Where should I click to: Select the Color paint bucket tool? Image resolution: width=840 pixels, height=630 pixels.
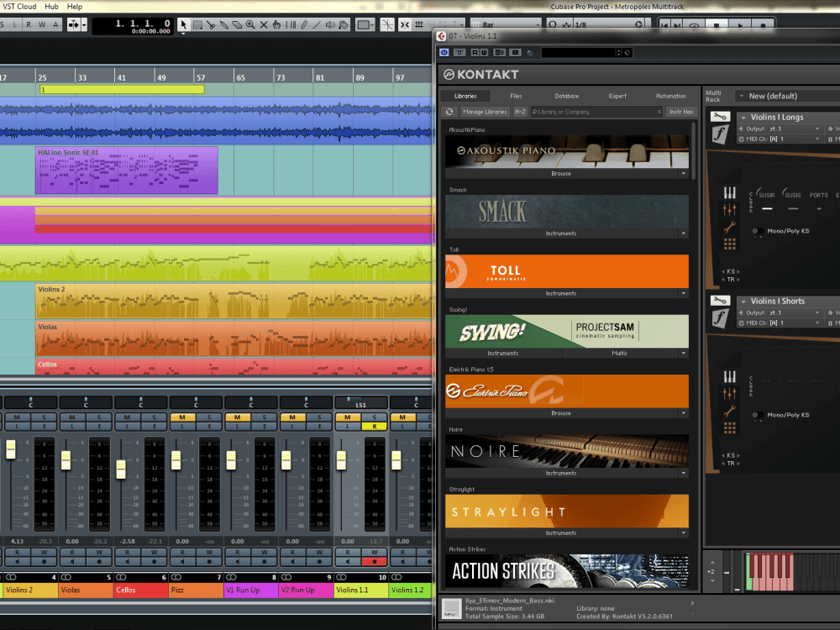pos(344,24)
